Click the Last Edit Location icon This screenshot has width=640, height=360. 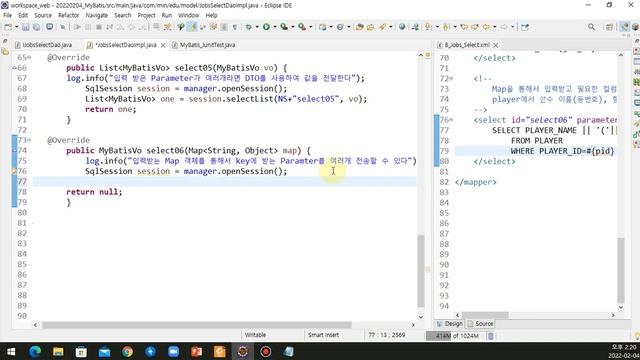tap(464, 27)
